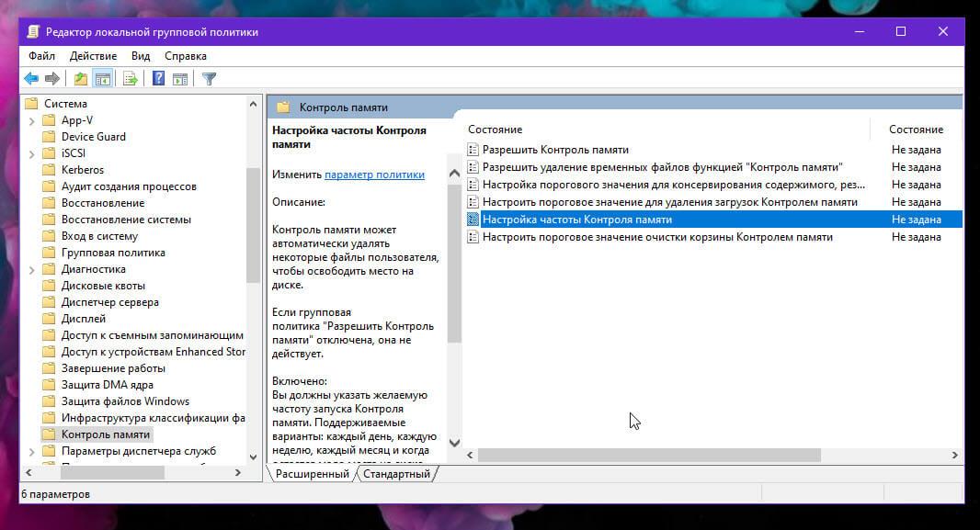Select Вход в систему folder
The width and height of the screenshot is (980, 530).
click(99, 236)
